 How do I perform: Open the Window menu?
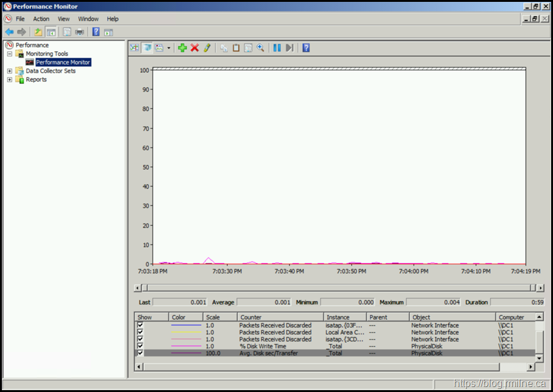click(x=88, y=19)
